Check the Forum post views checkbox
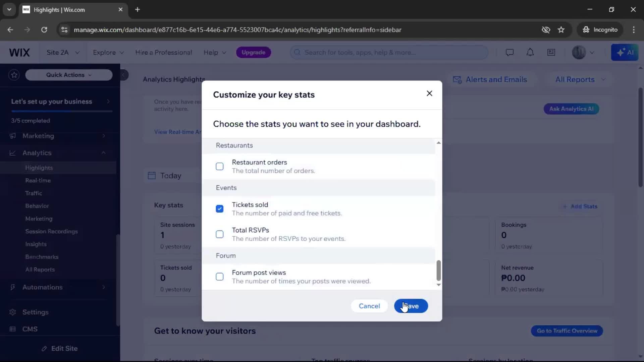This screenshot has width=644, height=362. pyautogui.click(x=220, y=277)
